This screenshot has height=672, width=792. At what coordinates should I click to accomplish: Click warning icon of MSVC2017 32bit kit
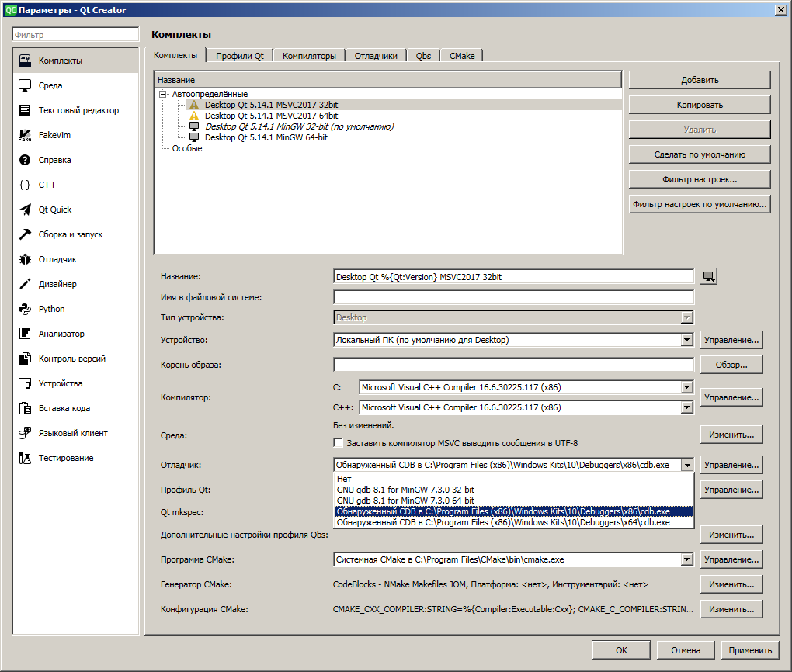coord(194,105)
